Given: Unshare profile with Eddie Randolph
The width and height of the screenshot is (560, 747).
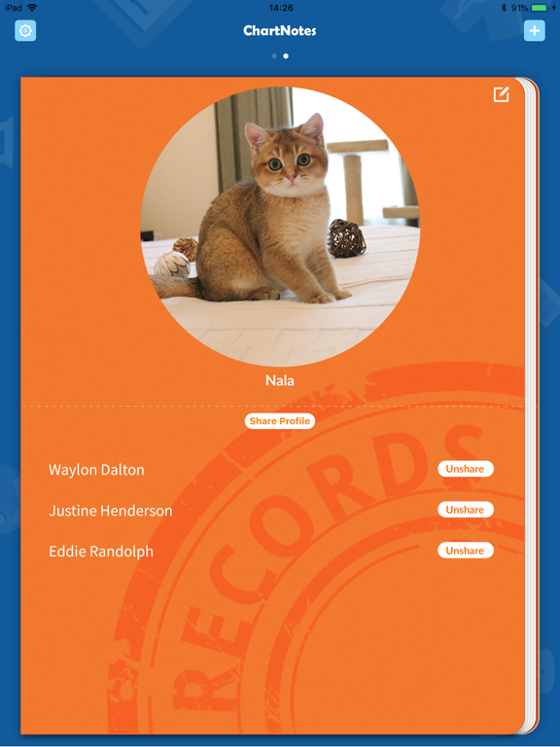Looking at the screenshot, I should (x=466, y=551).
